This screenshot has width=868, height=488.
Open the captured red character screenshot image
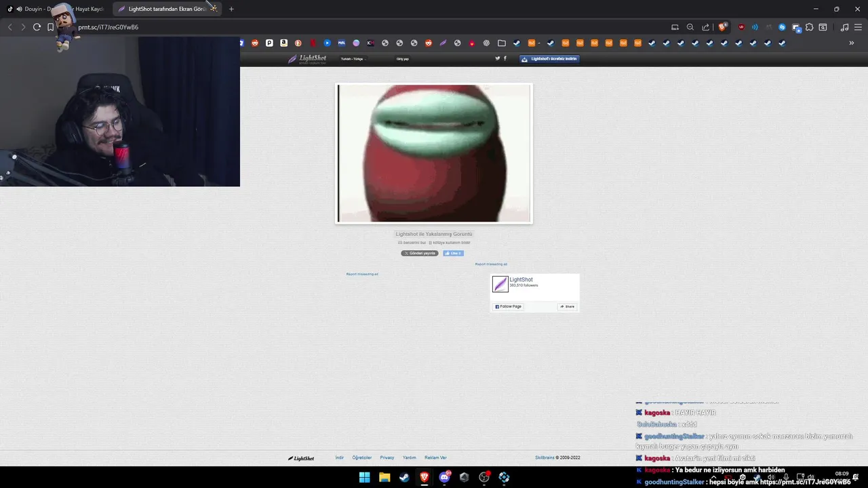tap(434, 153)
